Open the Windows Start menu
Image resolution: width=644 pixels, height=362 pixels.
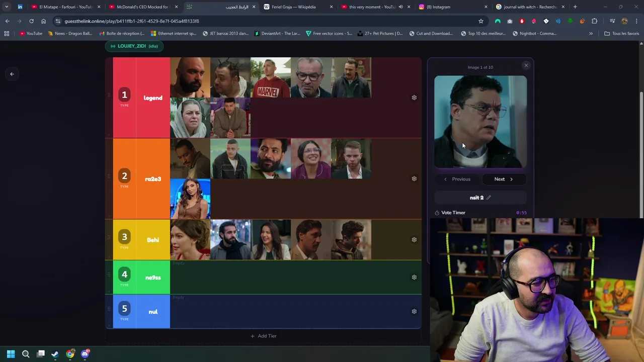[11, 354]
